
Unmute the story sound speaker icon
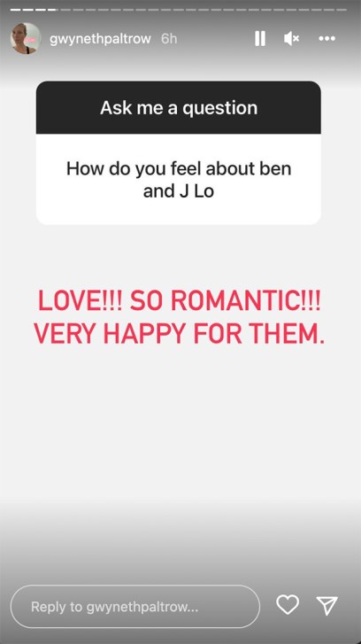[x=291, y=39]
